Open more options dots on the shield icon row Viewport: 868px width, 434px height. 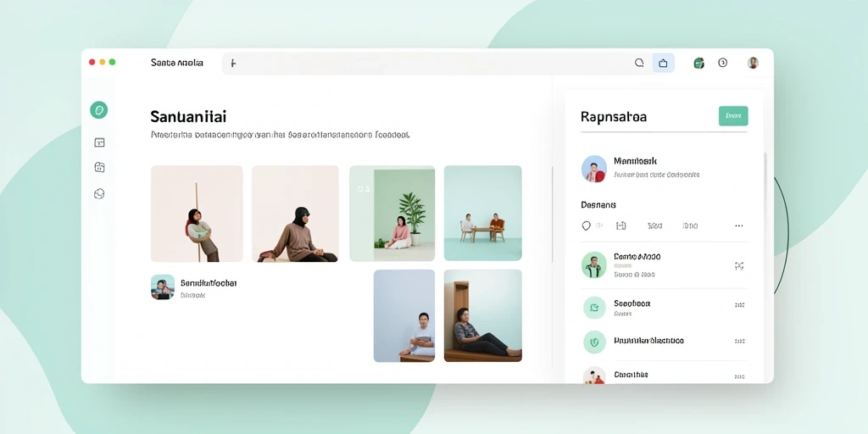739,342
